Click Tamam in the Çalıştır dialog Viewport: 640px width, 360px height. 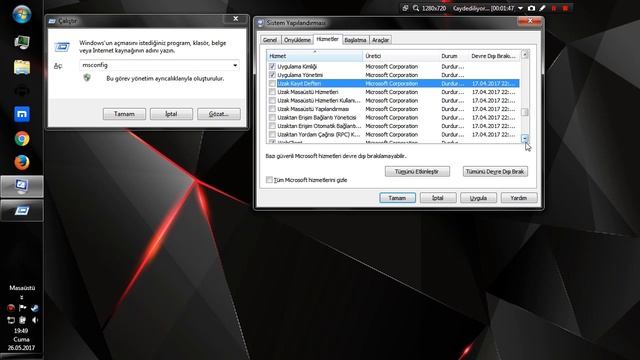click(124, 114)
